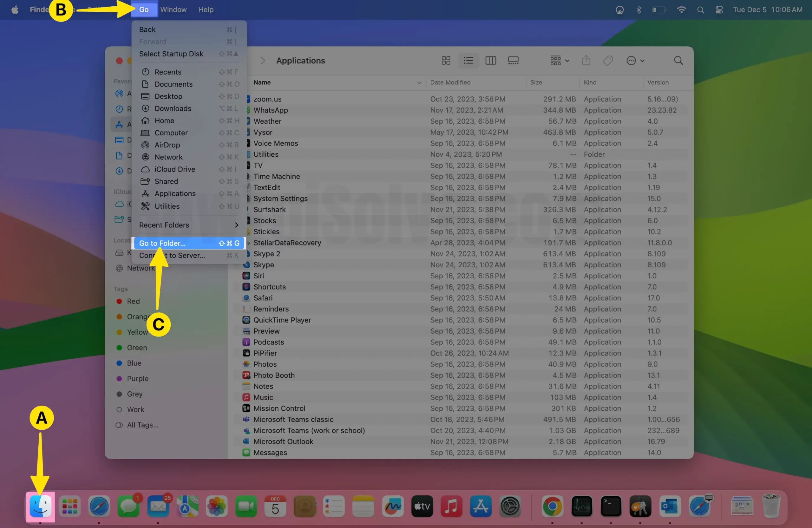Select Downloads in the Go menu
The height and width of the screenshot is (528, 812).
coord(189,108)
